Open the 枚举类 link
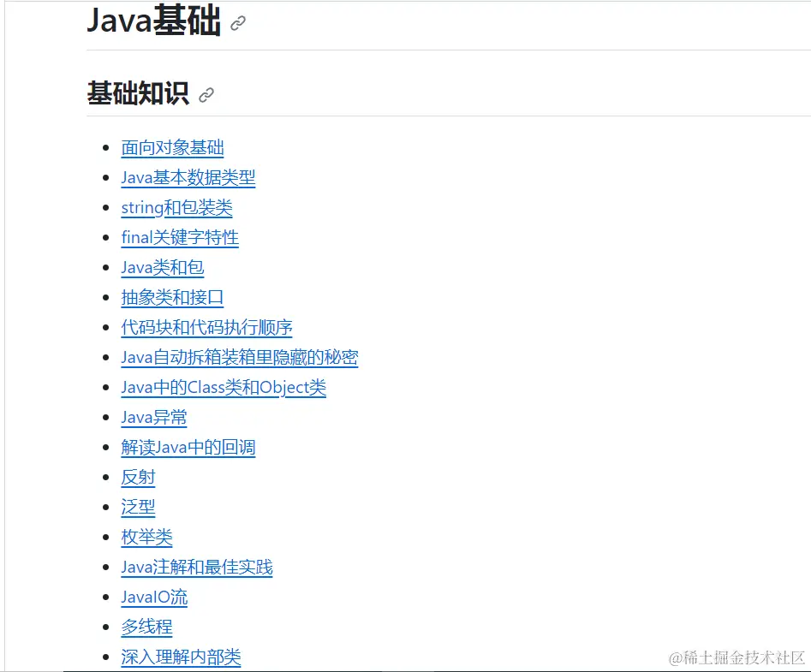Viewport: 811px width, 672px height. pos(147,538)
